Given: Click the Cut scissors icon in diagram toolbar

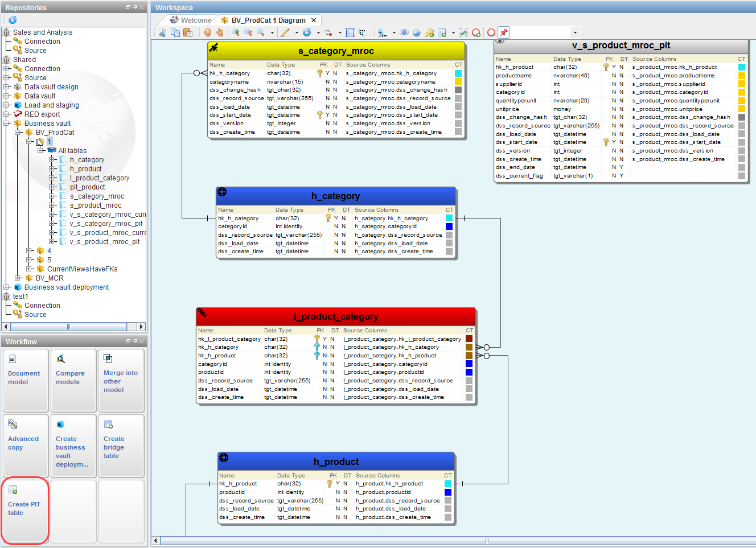Looking at the screenshot, I should pos(163,32).
